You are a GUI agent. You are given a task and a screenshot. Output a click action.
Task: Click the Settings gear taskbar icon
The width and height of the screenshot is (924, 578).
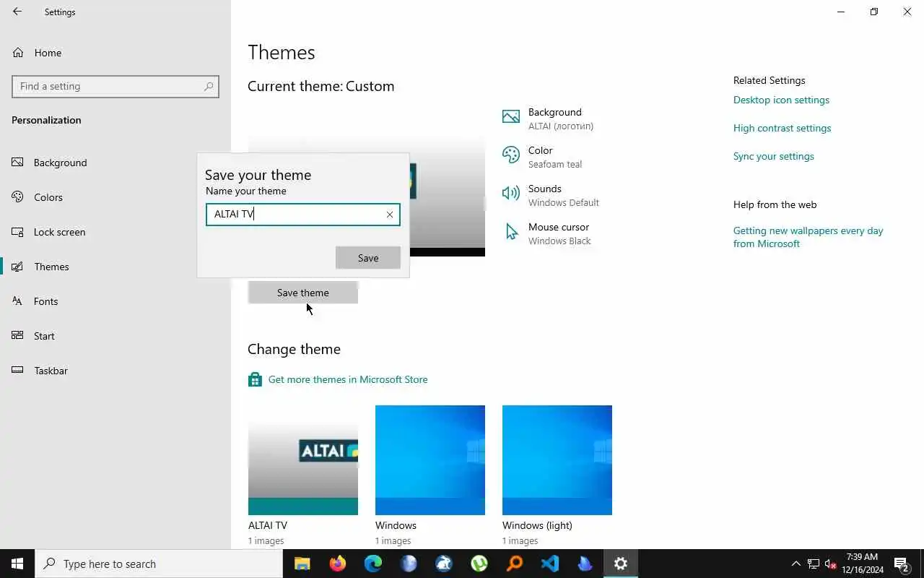coord(620,564)
